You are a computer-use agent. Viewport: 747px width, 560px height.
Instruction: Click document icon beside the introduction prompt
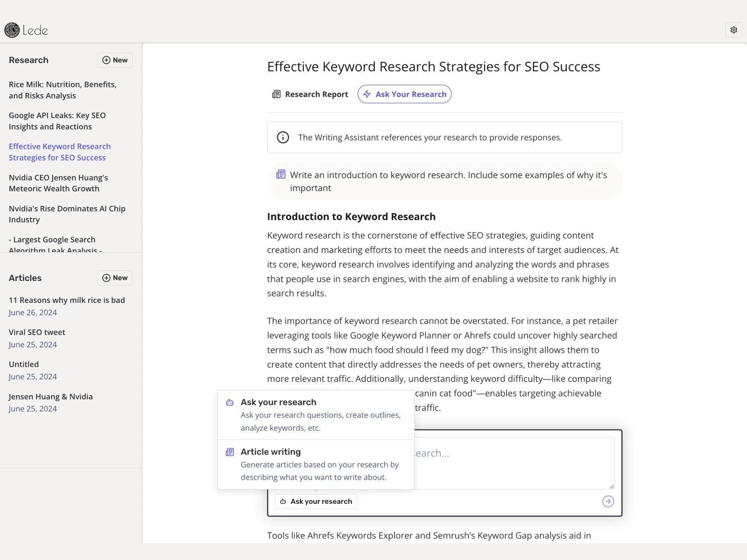tap(281, 175)
